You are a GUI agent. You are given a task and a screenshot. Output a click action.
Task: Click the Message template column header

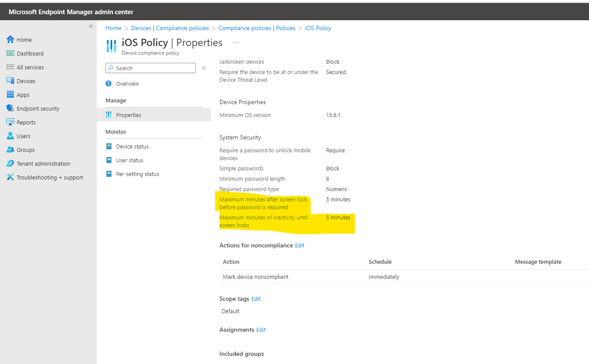coord(538,262)
